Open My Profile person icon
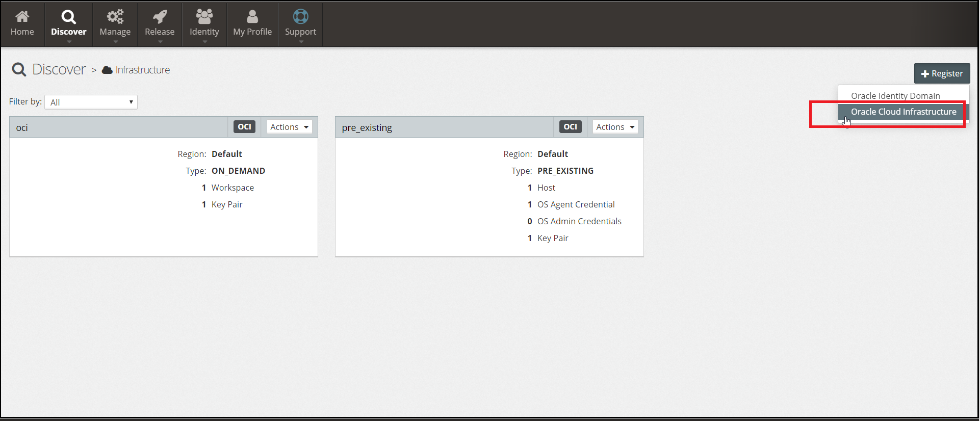Image resolution: width=980 pixels, height=421 pixels. point(252,17)
